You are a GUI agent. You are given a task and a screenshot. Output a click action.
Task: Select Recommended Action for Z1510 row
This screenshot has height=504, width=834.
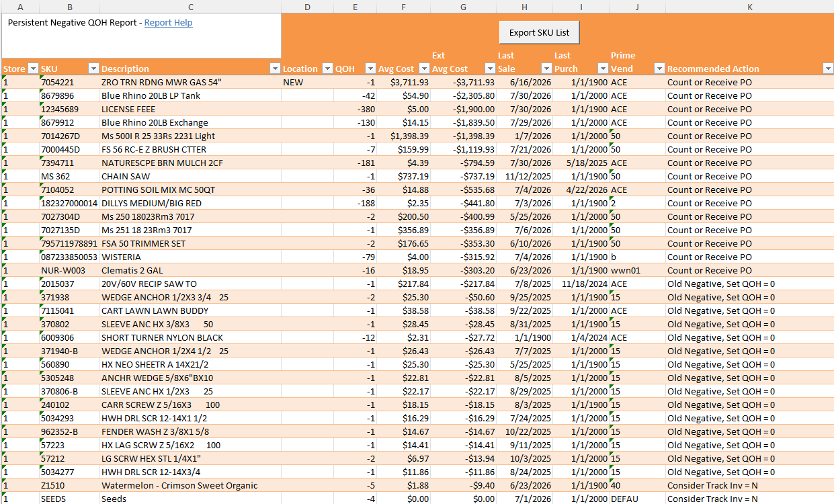tap(749, 485)
